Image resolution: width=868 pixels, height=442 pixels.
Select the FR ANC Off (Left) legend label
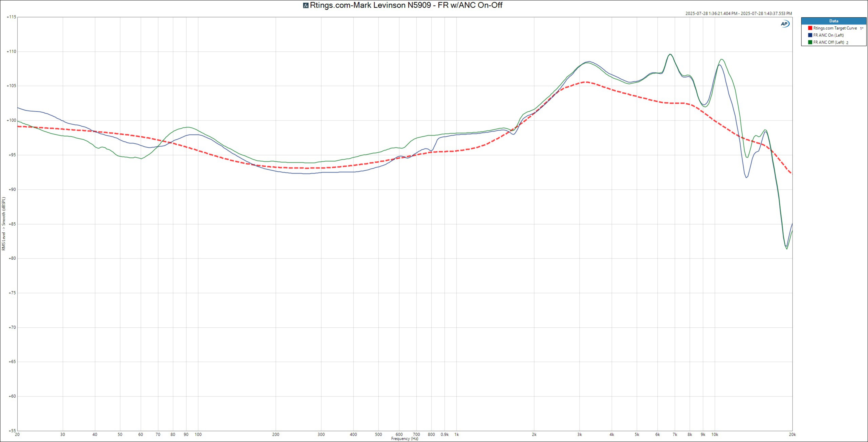829,42
